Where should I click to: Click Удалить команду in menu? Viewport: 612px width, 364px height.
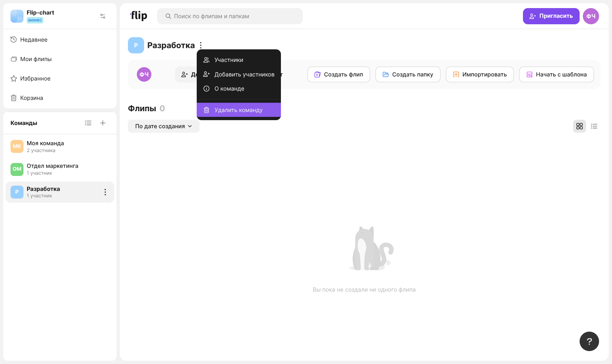pyautogui.click(x=239, y=110)
